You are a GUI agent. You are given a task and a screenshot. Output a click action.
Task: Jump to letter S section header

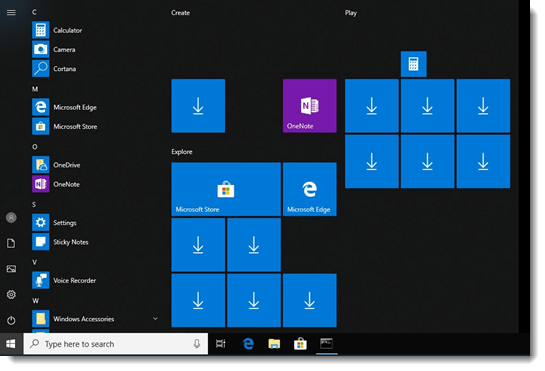tap(34, 204)
